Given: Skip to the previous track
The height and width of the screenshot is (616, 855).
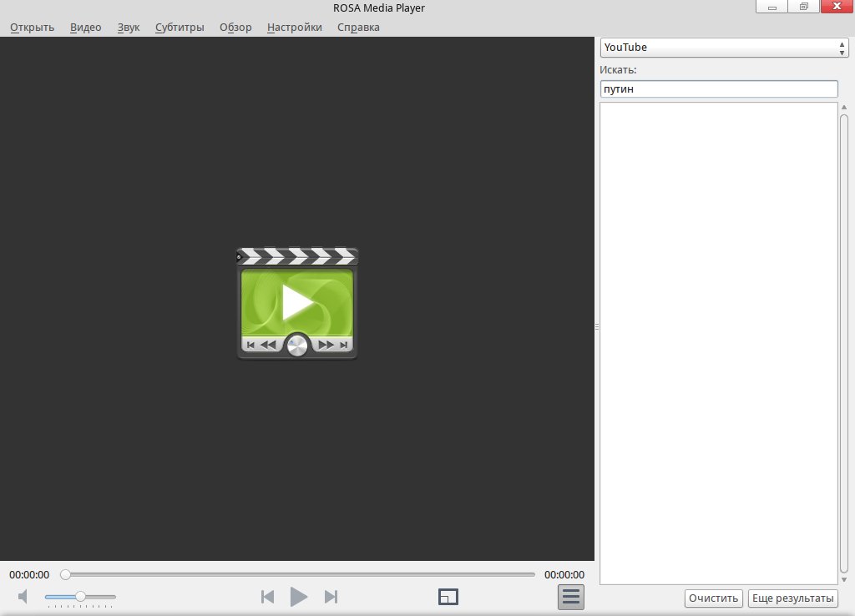Looking at the screenshot, I should pyautogui.click(x=267, y=596).
